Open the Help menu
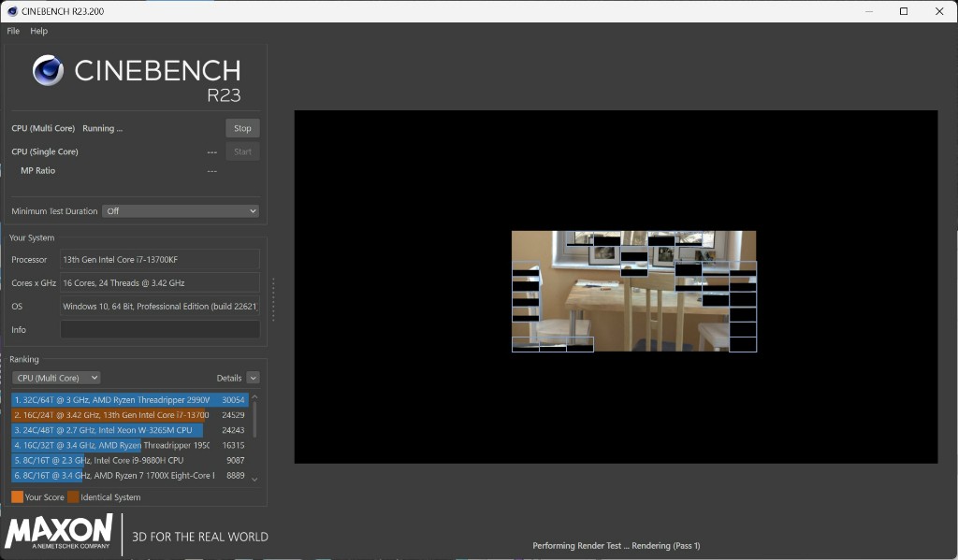This screenshot has width=958, height=560. click(38, 31)
